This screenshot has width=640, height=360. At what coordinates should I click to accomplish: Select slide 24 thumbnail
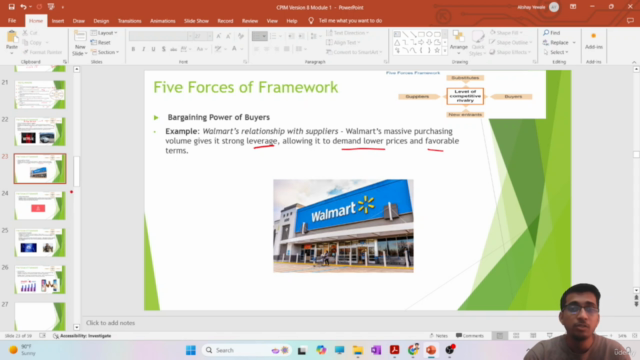click(x=40, y=206)
